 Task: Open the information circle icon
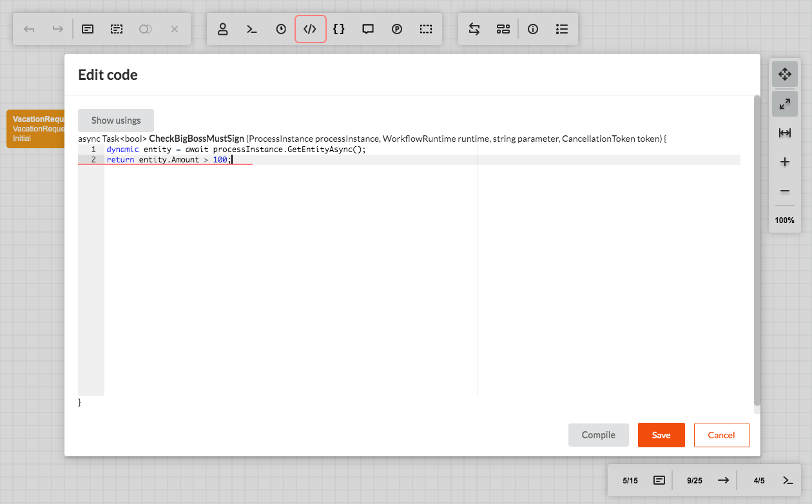(533, 29)
